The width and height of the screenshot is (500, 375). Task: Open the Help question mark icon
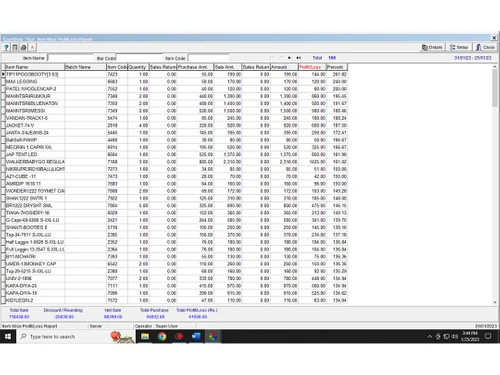tap(6, 47)
